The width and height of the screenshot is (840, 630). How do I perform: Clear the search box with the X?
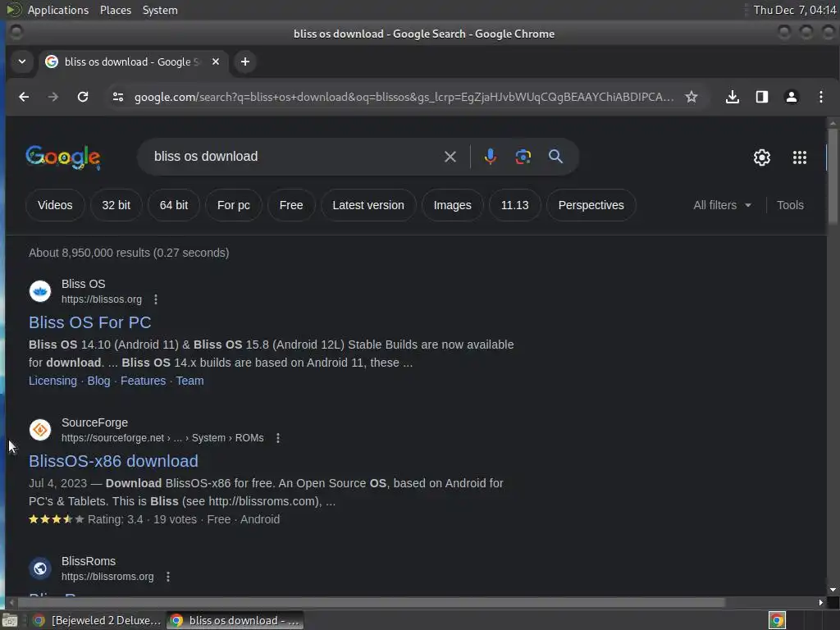[x=450, y=157]
